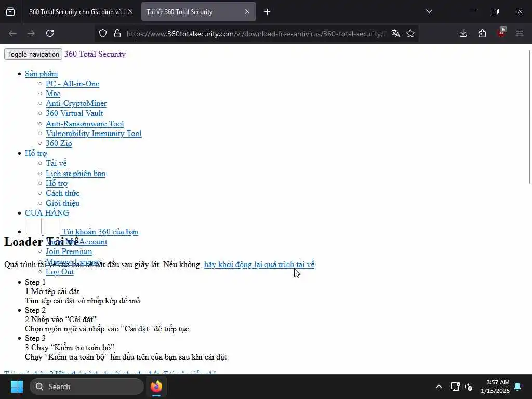Open PC - All-in-One link

73,84
